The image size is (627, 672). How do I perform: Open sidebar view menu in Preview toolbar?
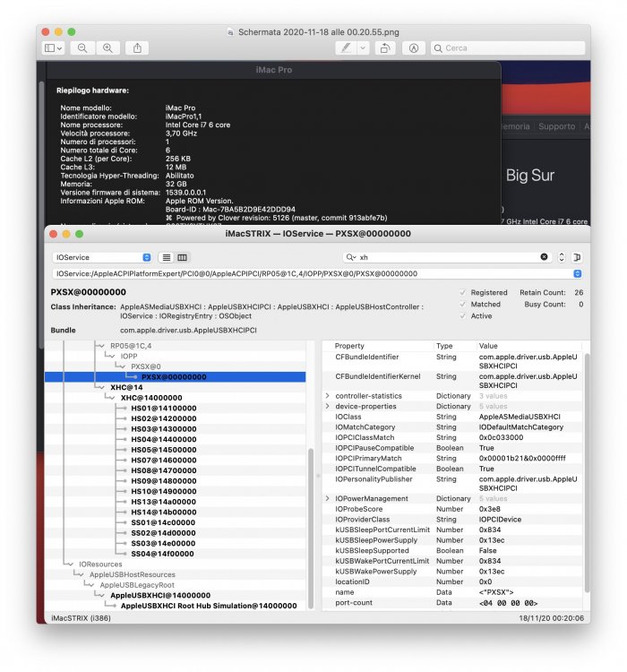click(x=53, y=48)
